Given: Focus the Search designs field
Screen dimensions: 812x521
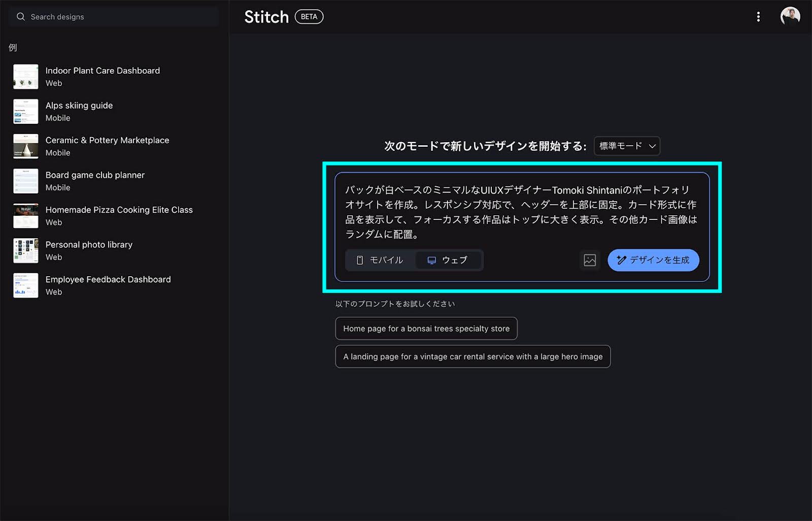Looking at the screenshot, I should click(117, 17).
